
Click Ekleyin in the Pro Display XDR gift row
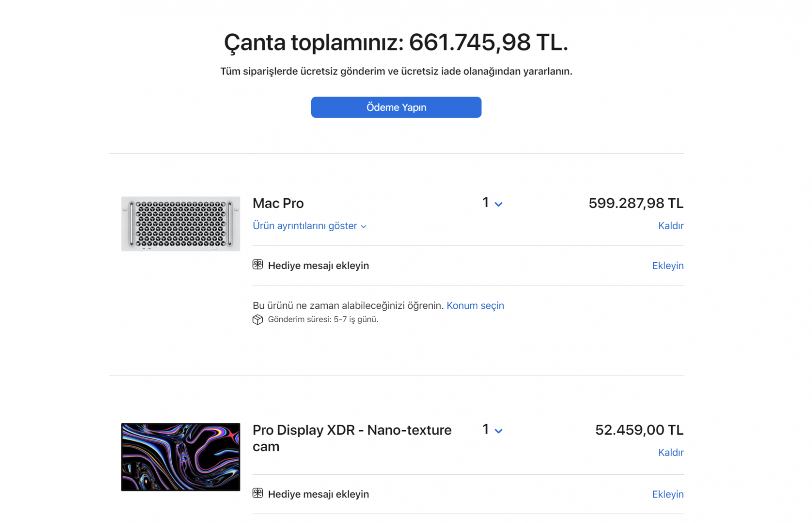pos(667,494)
